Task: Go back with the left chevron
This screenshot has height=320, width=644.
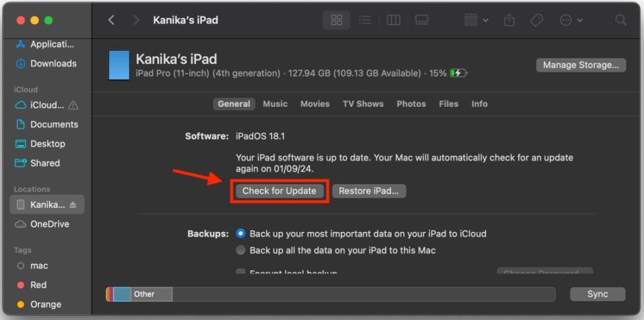Action: [111, 20]
